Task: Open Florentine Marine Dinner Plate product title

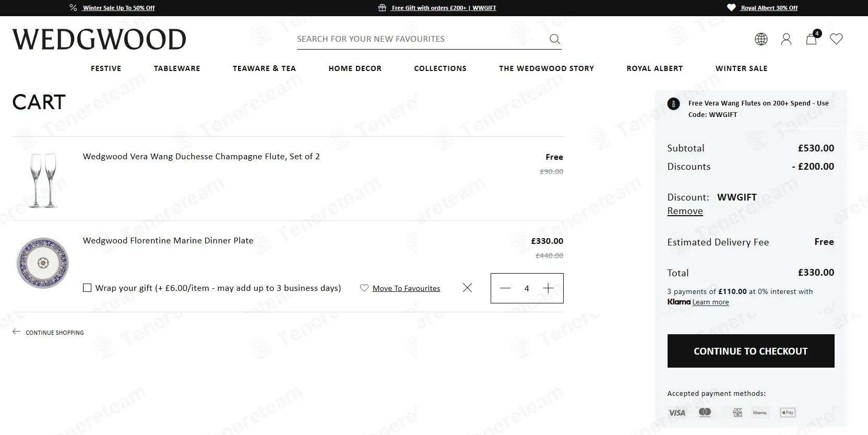Action: (168, 240)
